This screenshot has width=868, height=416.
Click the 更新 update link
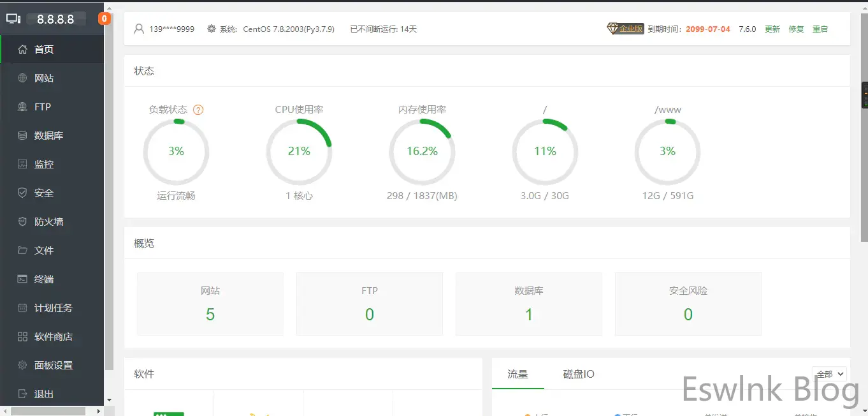coord(772,29)
